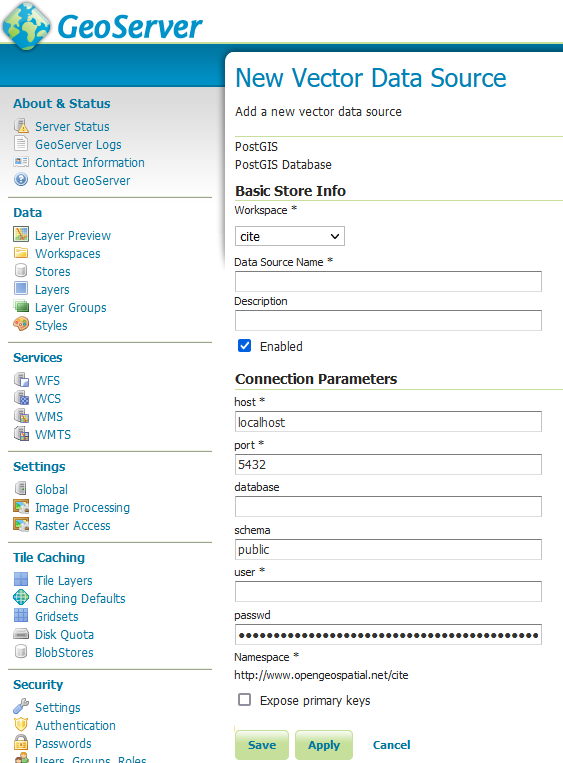Click the Stores cylinder icon
The height and width of the screenshot is (763, 563).
[21, 271]
